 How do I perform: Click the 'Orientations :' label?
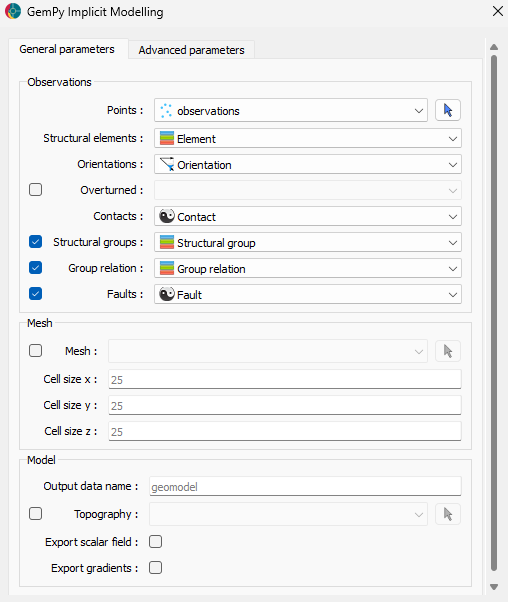(x=110, y=164)
